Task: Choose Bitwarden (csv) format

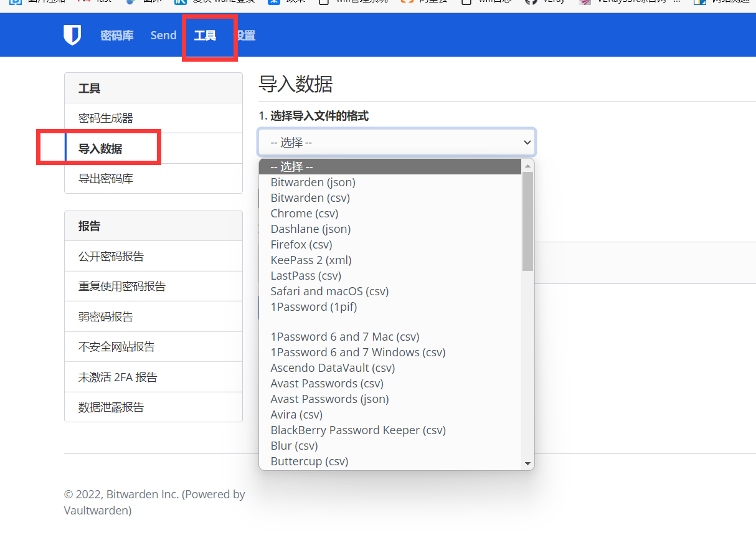Action: 390,198
